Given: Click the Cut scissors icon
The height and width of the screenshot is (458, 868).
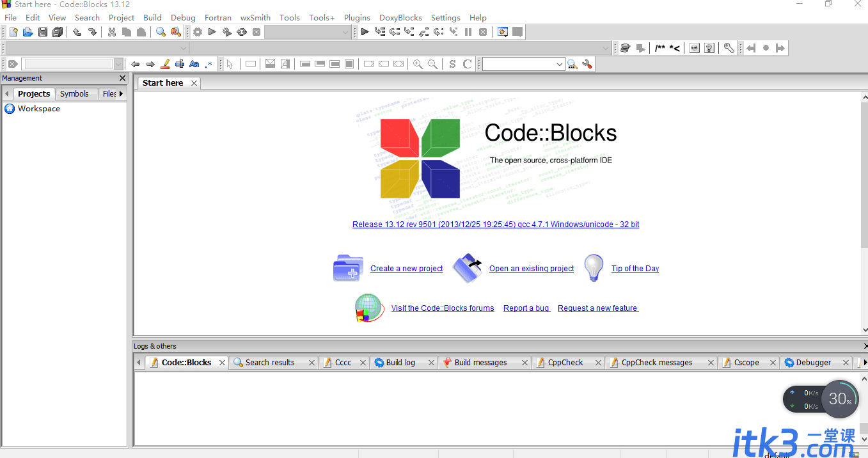Looking at the screenshot, I should click(112, 32).
